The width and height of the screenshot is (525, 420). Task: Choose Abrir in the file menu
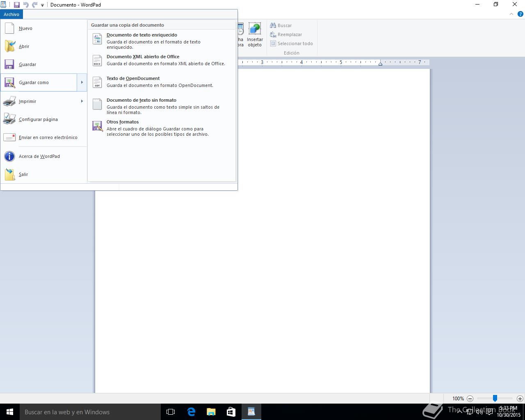point(43,46)
